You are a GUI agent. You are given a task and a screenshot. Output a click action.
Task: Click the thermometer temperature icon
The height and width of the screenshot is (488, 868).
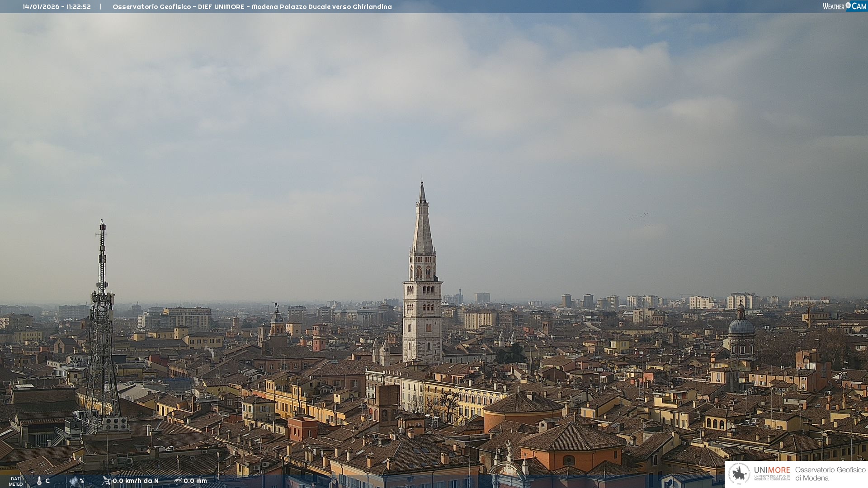(x=39, y=481)
